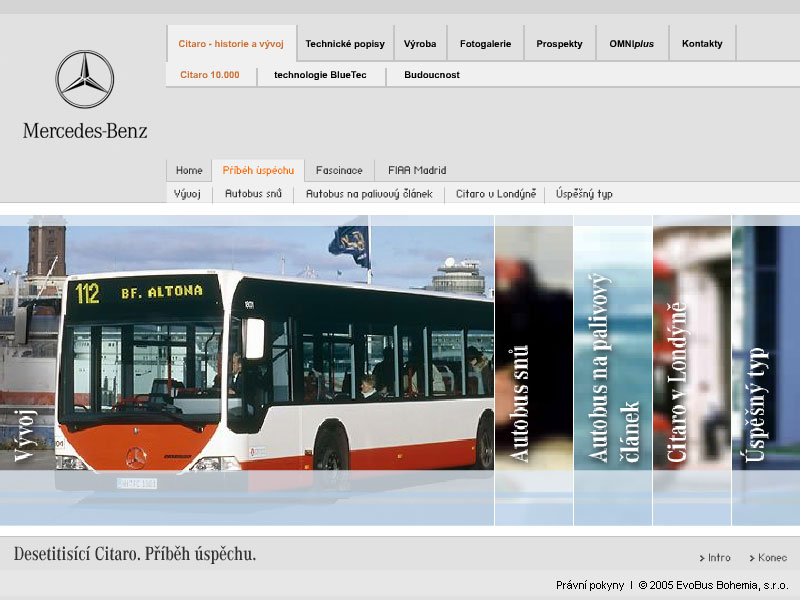This screenshot has width=800, height=600.
Task: Click the Intro link with arrow
Action: [x=716, y=558]
